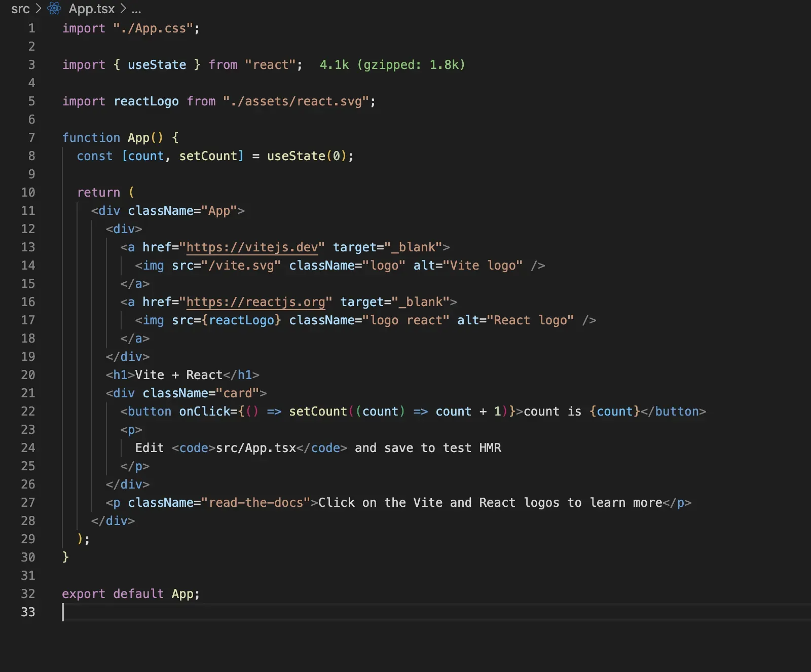
Task: Open the src folder breadcrumb
Action: point(20,9)
